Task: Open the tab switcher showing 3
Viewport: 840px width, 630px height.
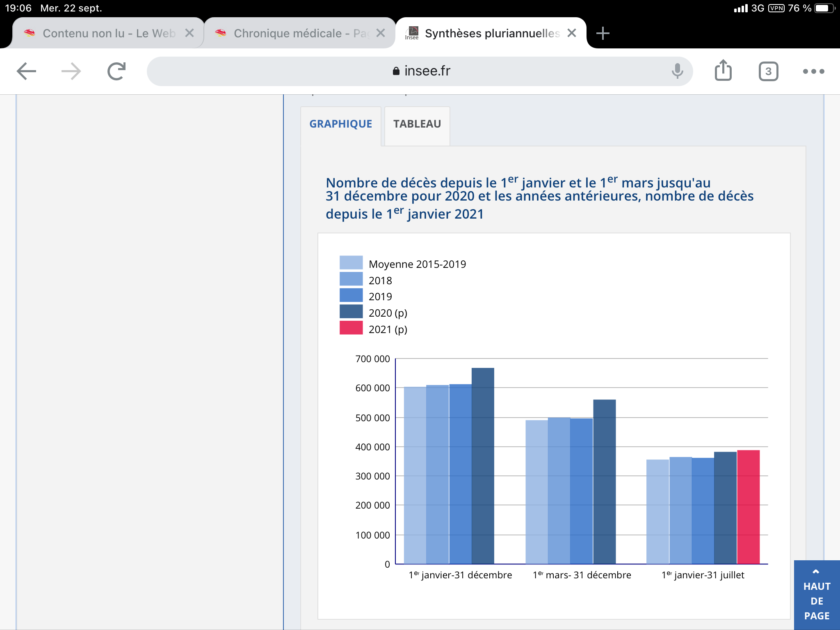Action: click(768, 71)
